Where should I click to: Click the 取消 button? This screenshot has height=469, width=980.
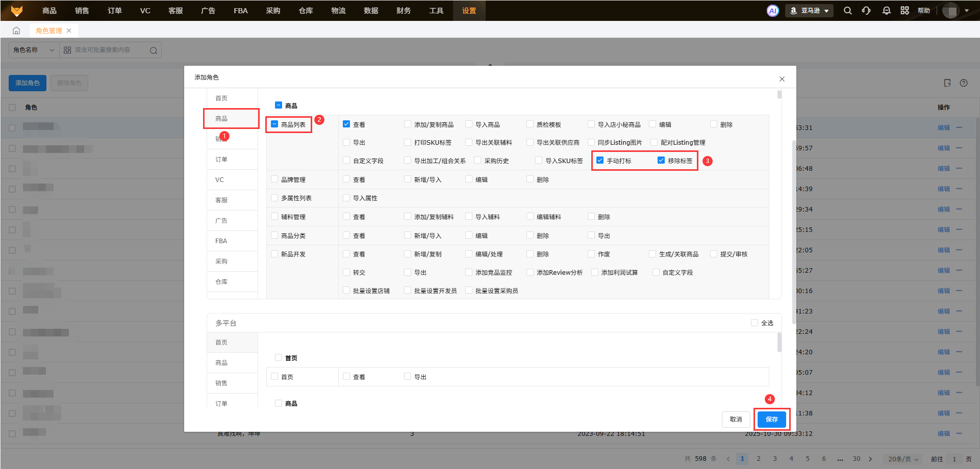click(736, 420)
